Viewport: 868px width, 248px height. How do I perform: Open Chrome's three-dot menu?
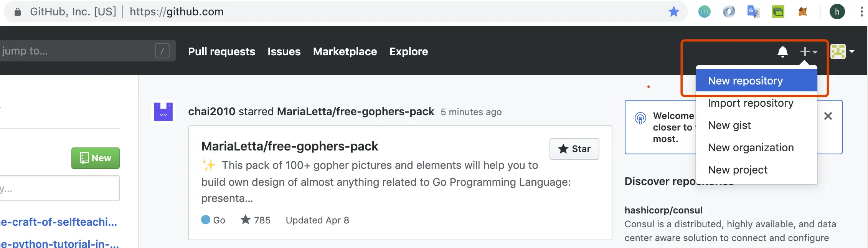click(x=861, y=12)
